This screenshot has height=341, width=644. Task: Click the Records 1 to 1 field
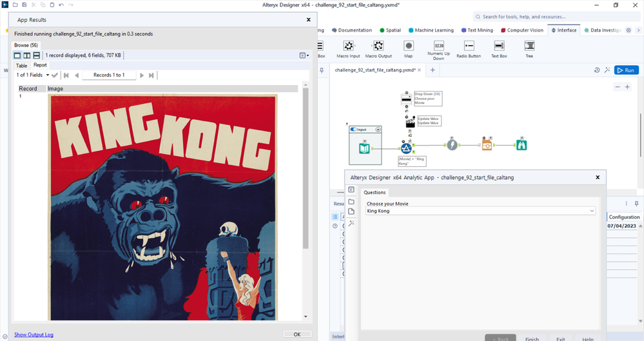point(109,75)
